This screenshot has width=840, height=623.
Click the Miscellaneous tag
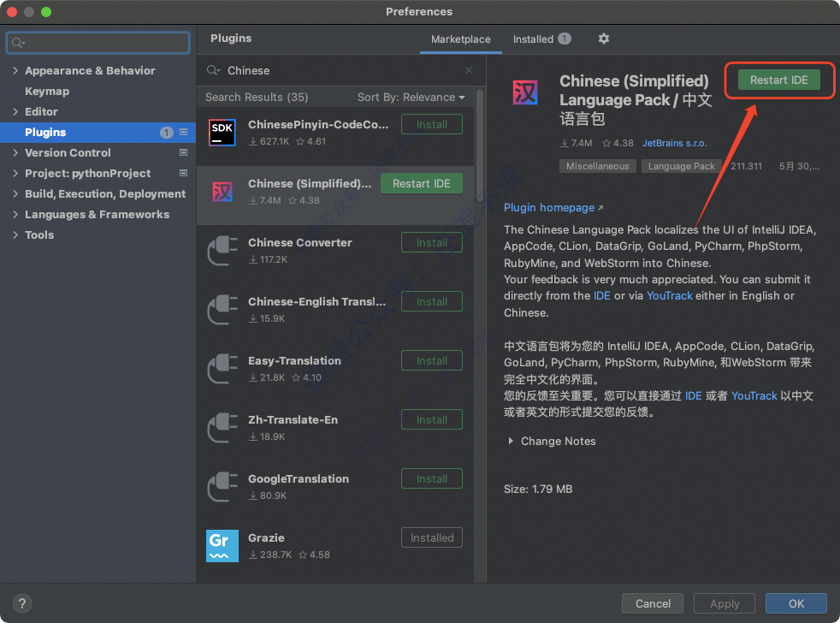point(597,166)
